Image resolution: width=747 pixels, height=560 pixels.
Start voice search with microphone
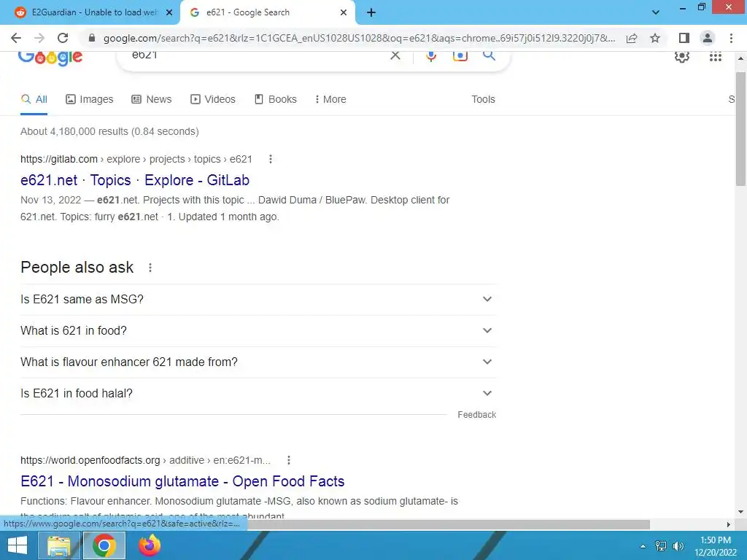coord(430,56)
